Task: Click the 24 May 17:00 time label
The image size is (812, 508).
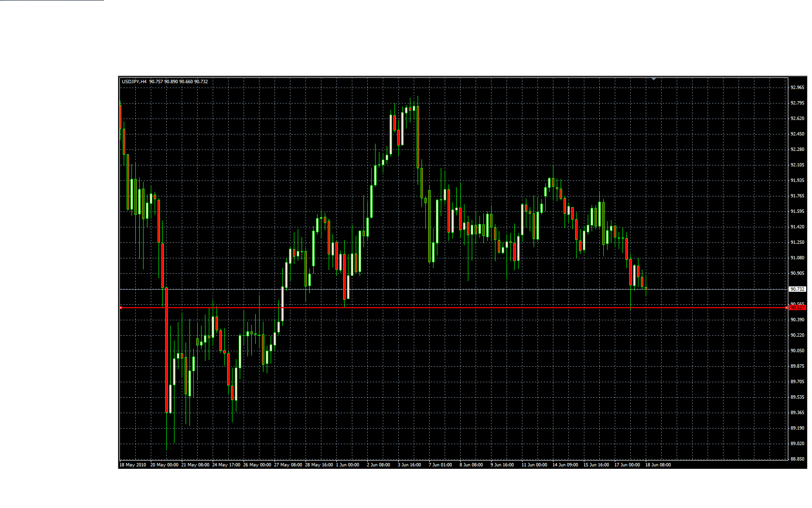Action: tap(226, 465)
